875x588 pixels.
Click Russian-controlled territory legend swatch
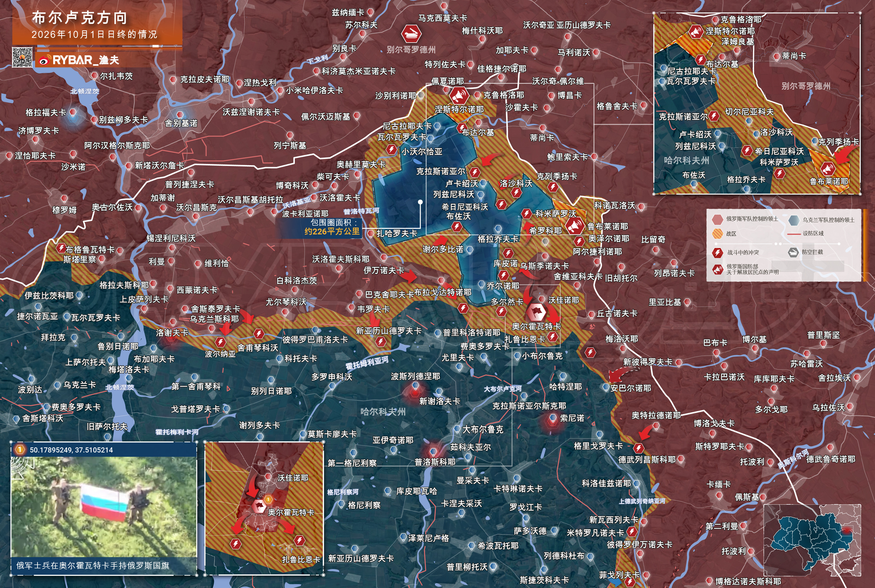(x=717, y=219)
